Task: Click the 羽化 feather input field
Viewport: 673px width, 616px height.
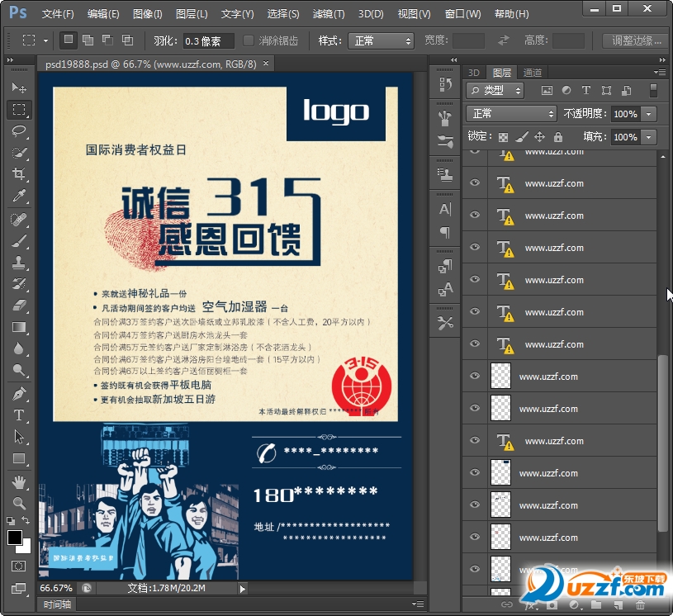Action: click(208, 40)
